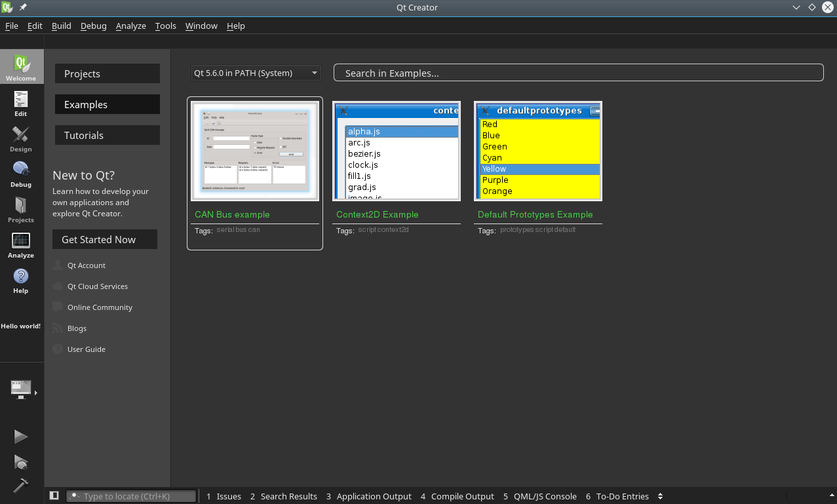Screen dimensions: 837x504
Task: Build project with hammer icon
Action: pyautogui.click(x=21, y=486)
